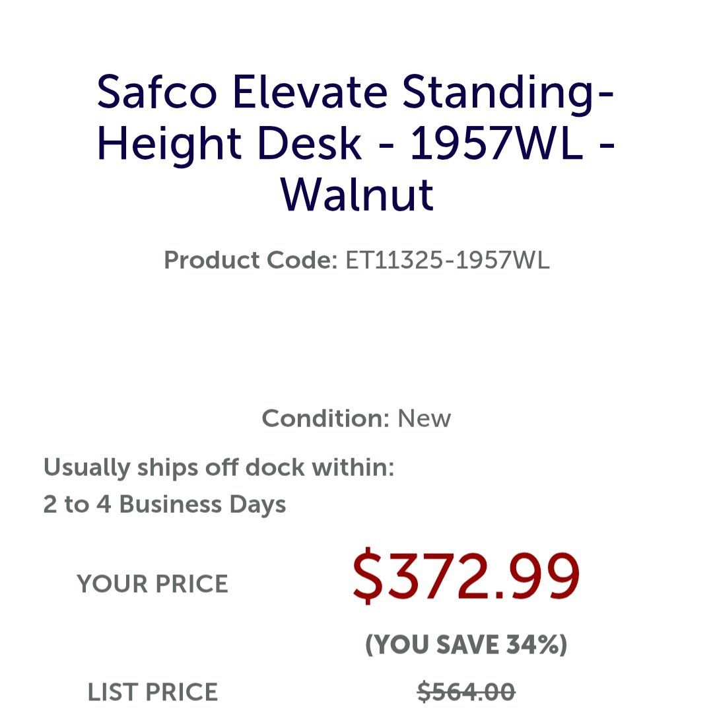This screenshot has height=728, width=713.
Task: Click the YOU SAVE 34% note
Action: pyautogui.click(x=466, y=644)
